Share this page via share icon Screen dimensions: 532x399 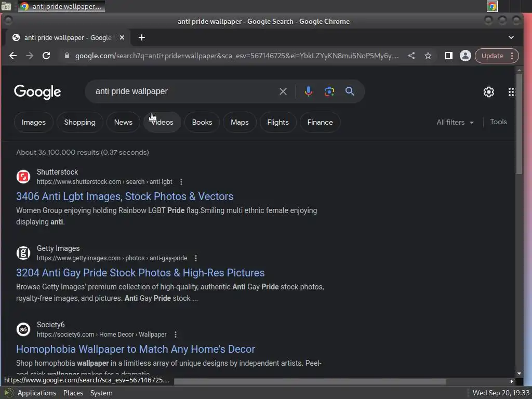(411, 56)
